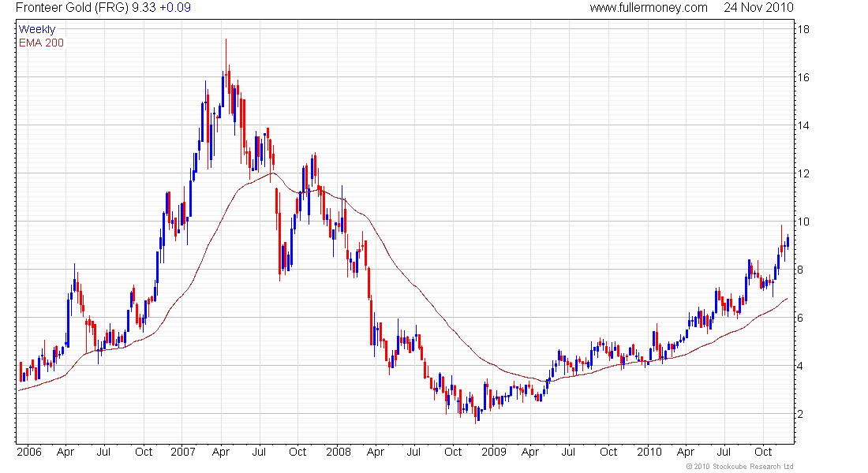Click the Oct label in year 2006
Viewport: 868px width, 473px height.
144,452
